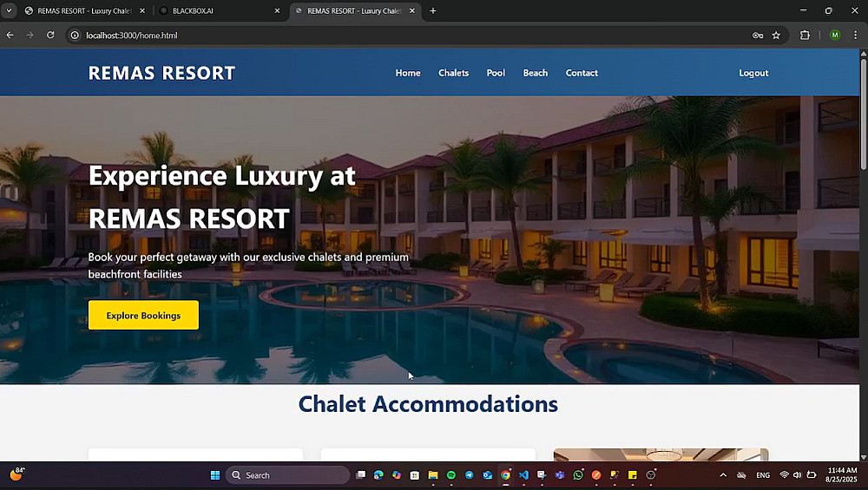Open a new browser tab
The width and height of the screenshot is (868, 490).
[433, 10]
